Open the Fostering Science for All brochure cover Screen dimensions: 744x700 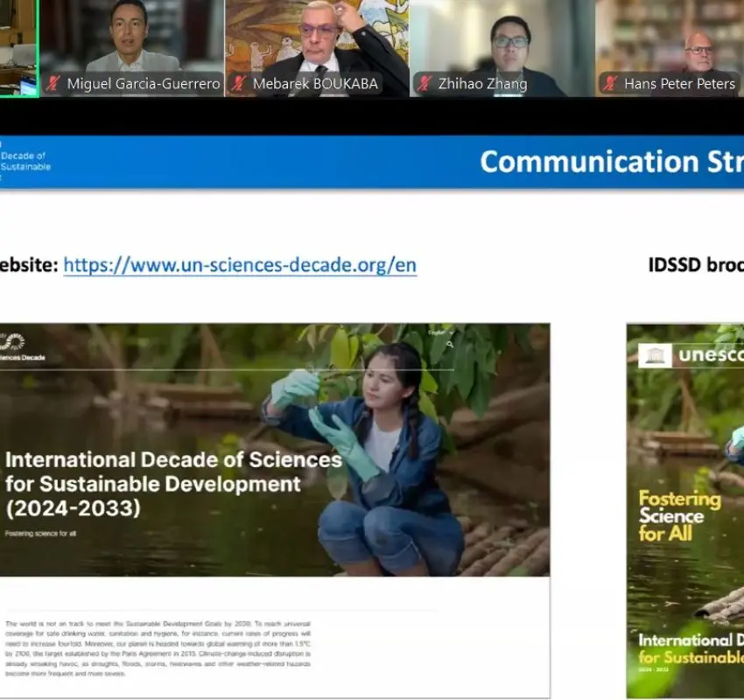[x=685, y=511]
